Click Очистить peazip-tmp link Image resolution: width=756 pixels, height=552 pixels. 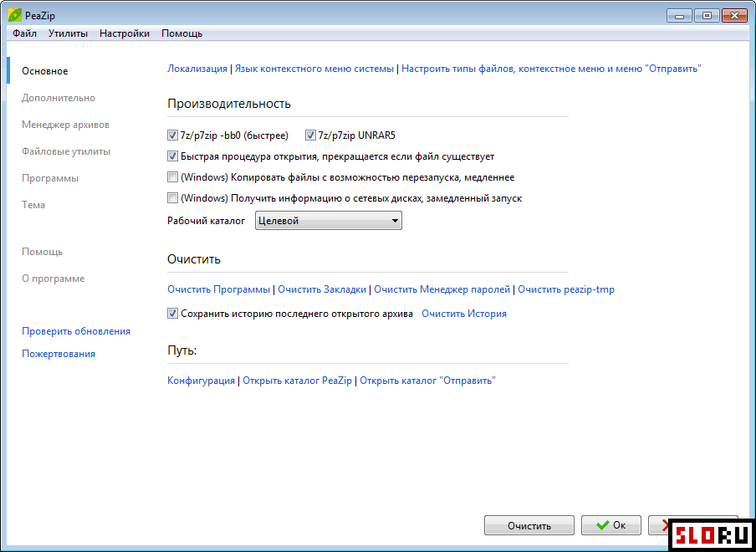(x=566, y=289)
